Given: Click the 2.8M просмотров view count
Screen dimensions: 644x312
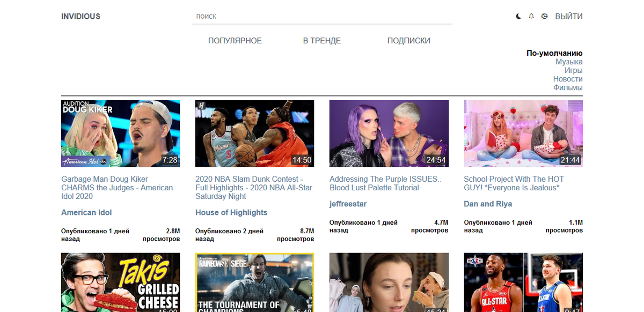Looking at the screenshot, I should [162, 235].
